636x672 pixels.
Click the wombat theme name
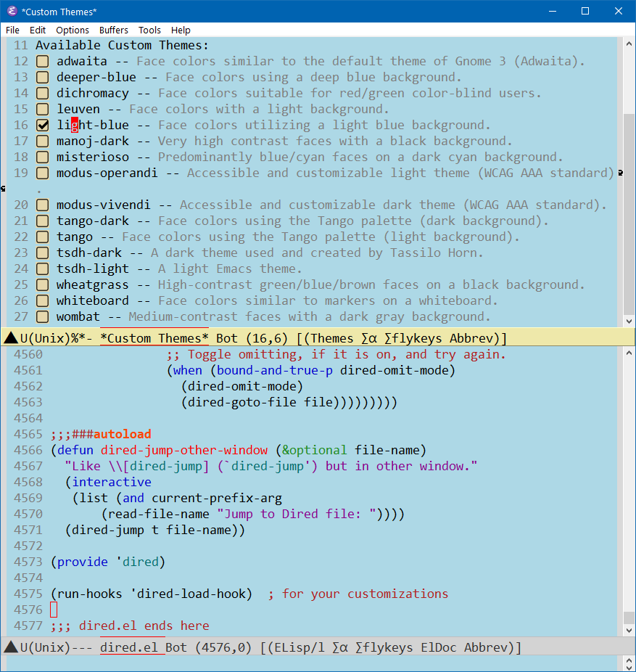pyautogui.click(x=78, y=317)
